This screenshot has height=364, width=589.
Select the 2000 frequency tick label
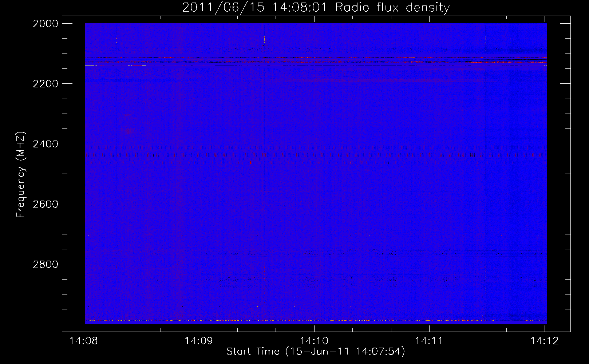[x=46, y=24]
